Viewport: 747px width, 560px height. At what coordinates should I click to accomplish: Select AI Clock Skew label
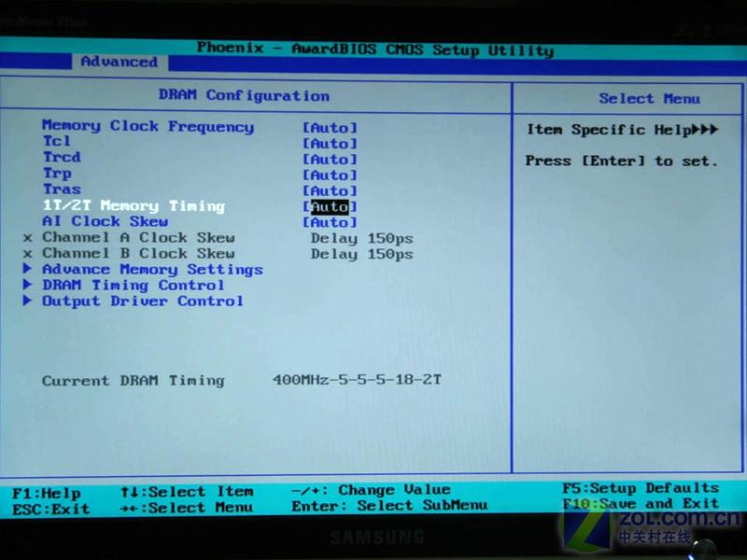[x=105, y=221]
